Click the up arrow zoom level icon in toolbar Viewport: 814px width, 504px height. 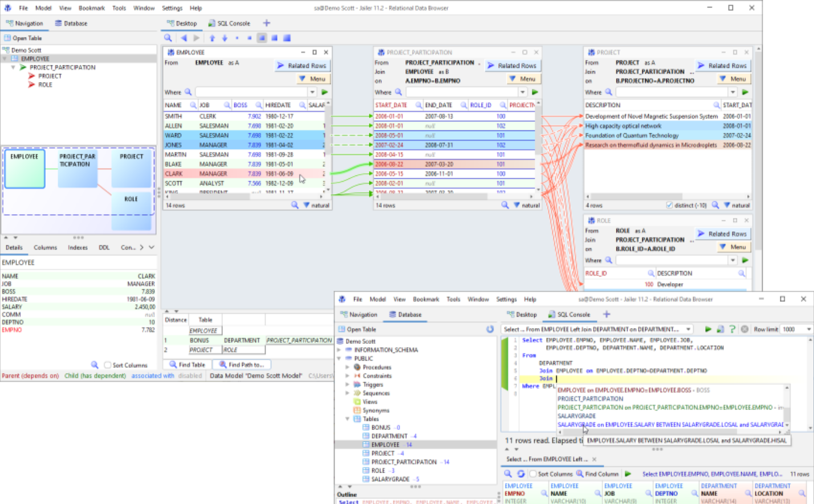pos(211,38)
